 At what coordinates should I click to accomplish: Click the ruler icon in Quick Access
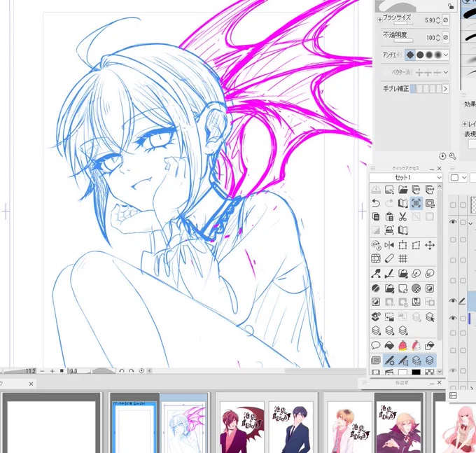coord(389,258)
